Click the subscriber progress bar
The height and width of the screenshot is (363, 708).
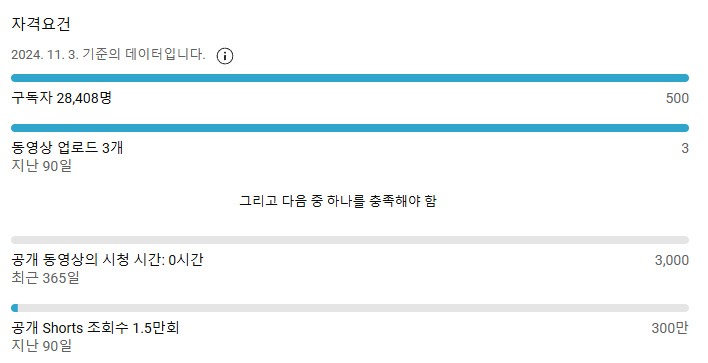[350, 78]
